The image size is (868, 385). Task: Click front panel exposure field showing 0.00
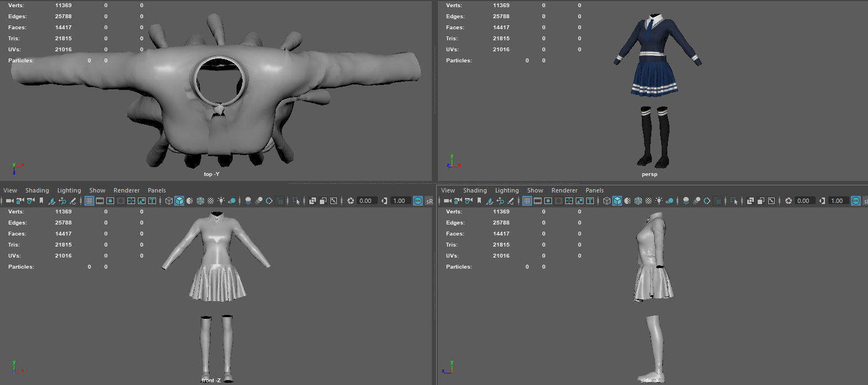coord(367,201)
